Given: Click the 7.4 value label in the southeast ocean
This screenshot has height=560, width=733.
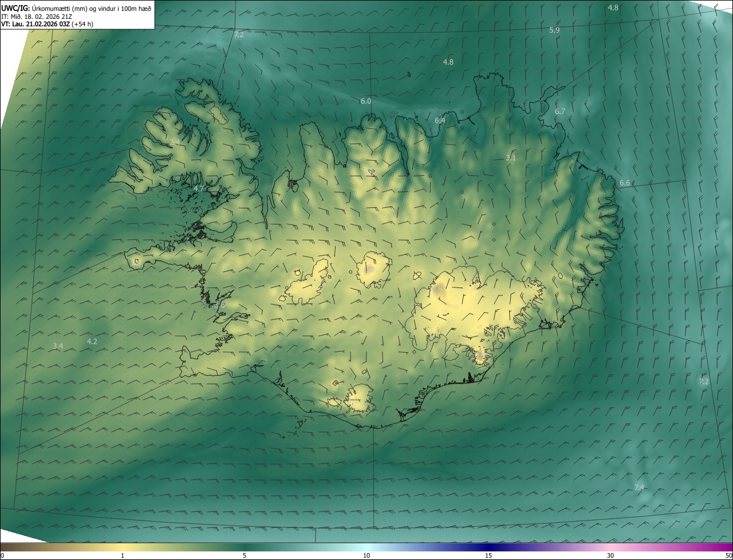Looking at the screenshot, I should (639, 487).
